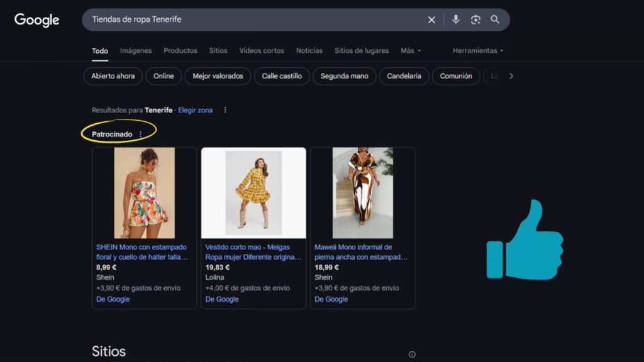The width and height of the screenshot is (644, 362).
Task: Open Maweii Mono informal product link
Action: click(361, 252)
